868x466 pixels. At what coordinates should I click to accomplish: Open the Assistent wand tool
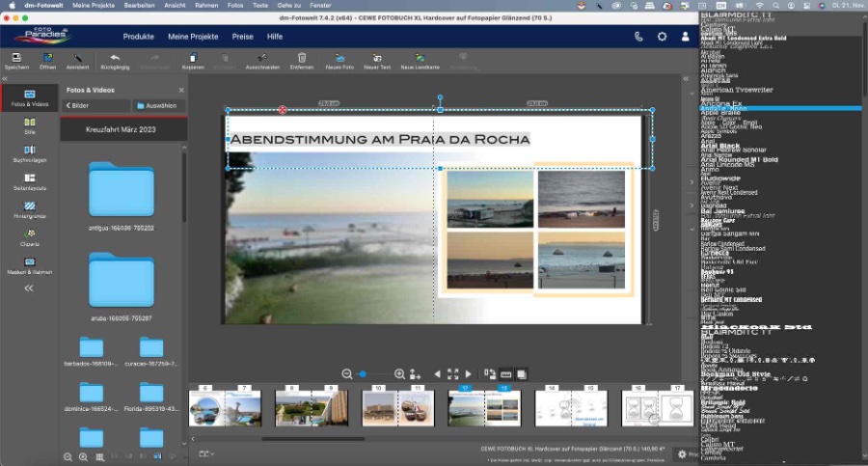click(76, 58)
